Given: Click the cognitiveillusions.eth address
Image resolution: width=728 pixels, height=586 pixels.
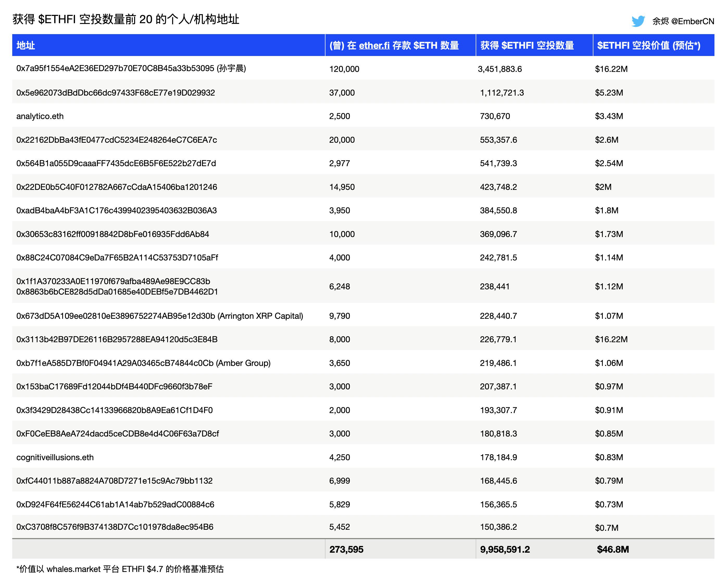Looking at the screenshot, I should [x=56, y=457].
